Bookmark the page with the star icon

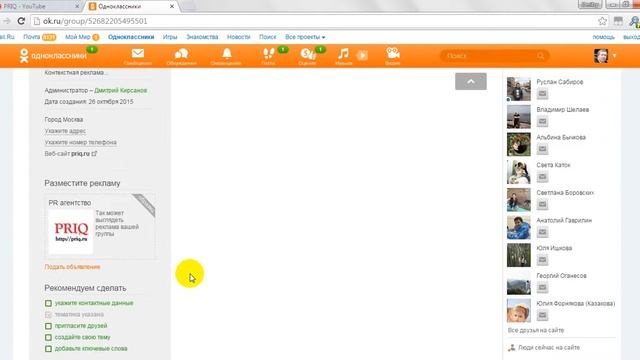[x=602, y=21]
